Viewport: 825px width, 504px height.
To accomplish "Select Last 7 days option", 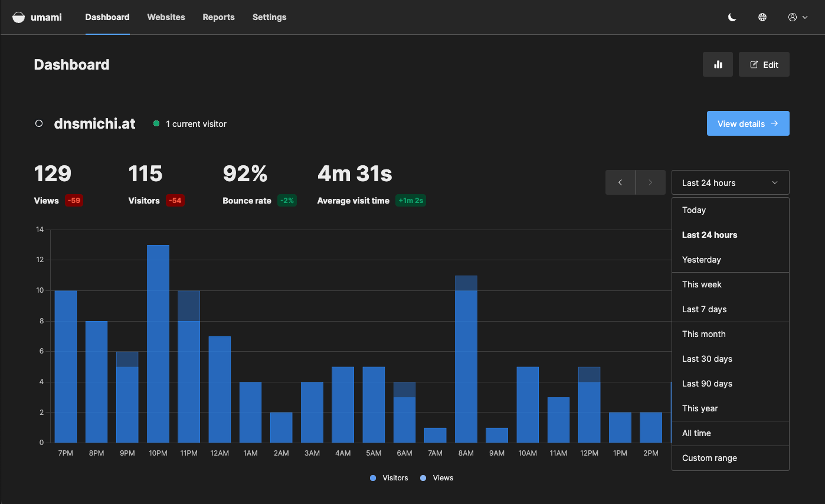I will [x=704, y=309].
